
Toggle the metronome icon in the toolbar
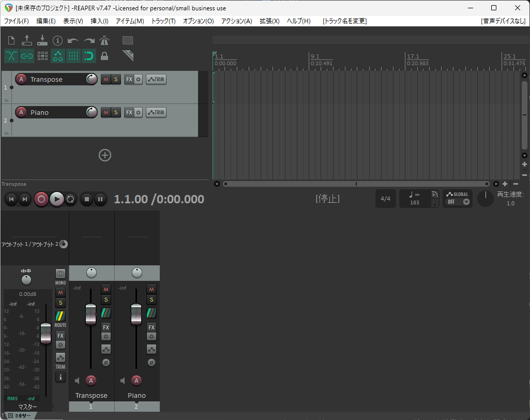click(x=104, y=40)
